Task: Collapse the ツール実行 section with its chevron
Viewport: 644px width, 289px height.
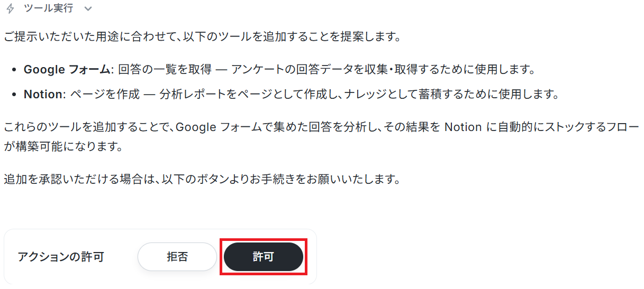Action: click(88, 9)
